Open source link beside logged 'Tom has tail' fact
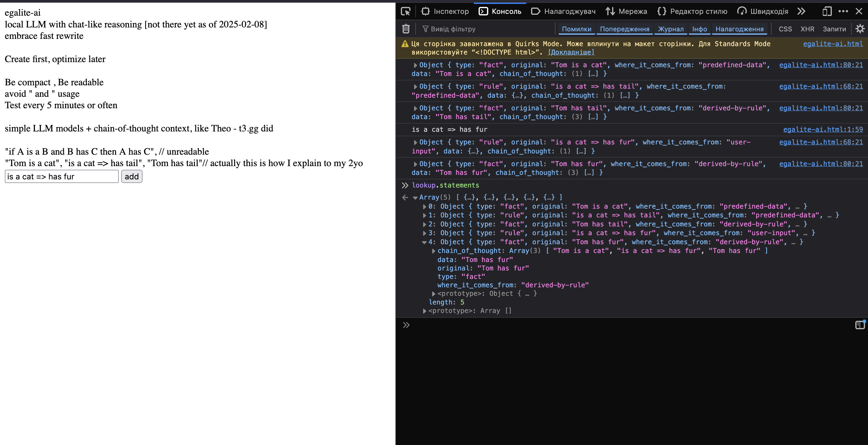 coord(821,108)
